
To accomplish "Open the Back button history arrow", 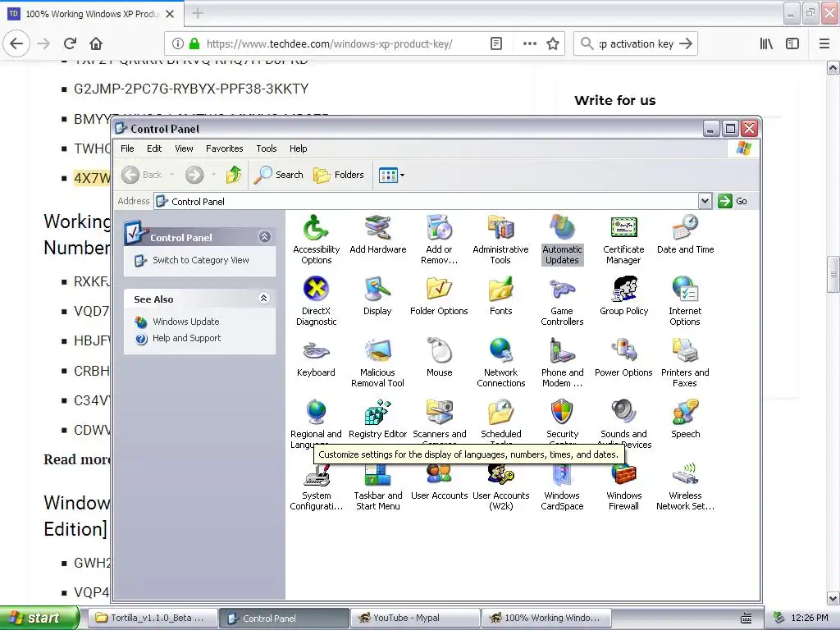I will [172, 175].
